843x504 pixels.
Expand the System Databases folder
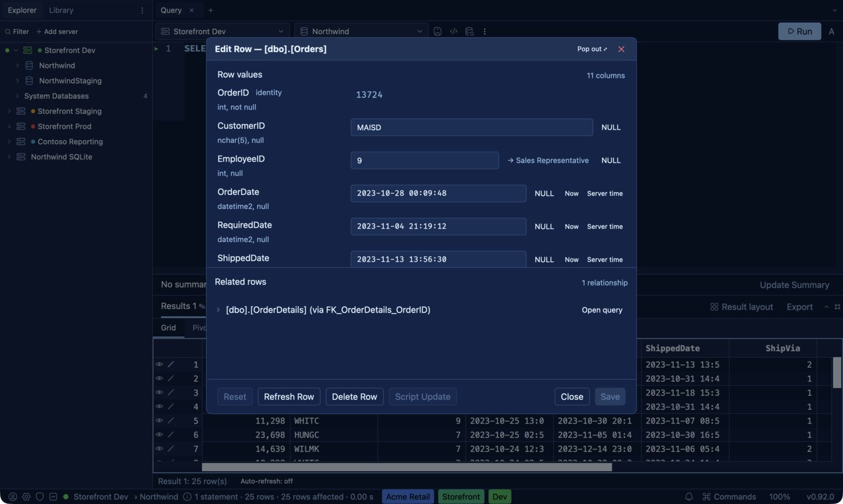(x=17, y=96)
